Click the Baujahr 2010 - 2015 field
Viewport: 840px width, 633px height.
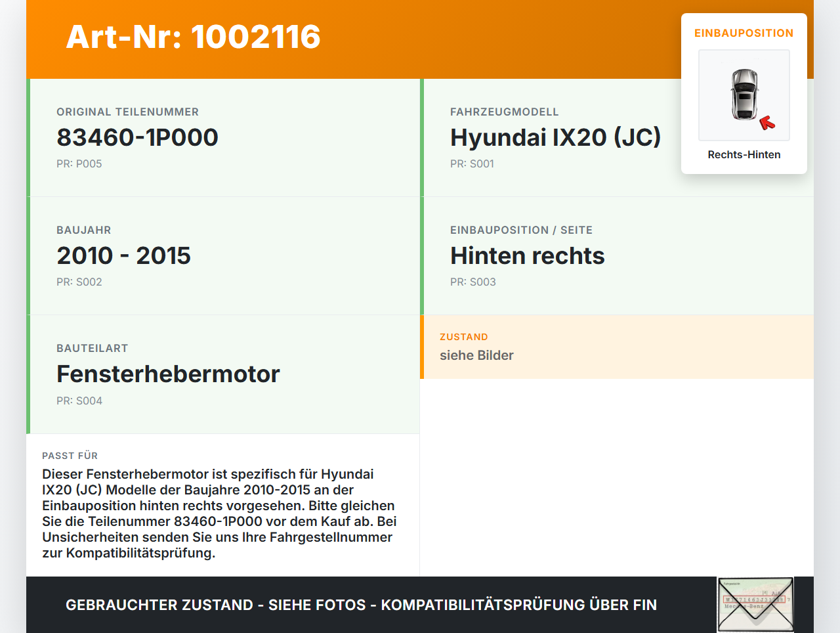click(x=123, y=255)
